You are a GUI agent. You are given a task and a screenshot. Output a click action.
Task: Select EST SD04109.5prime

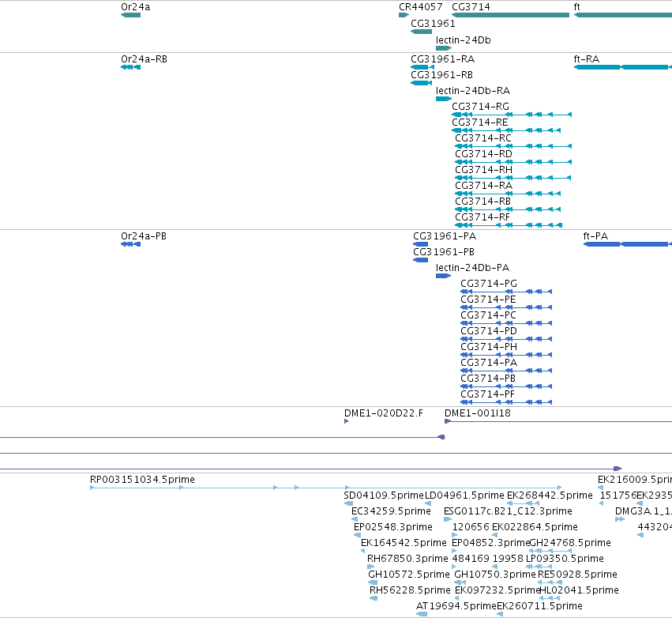click(x=349, y=503)
